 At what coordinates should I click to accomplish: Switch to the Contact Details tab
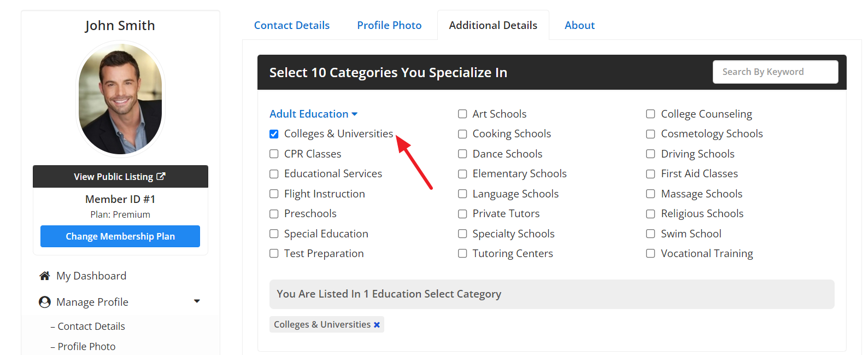[292, 25]
